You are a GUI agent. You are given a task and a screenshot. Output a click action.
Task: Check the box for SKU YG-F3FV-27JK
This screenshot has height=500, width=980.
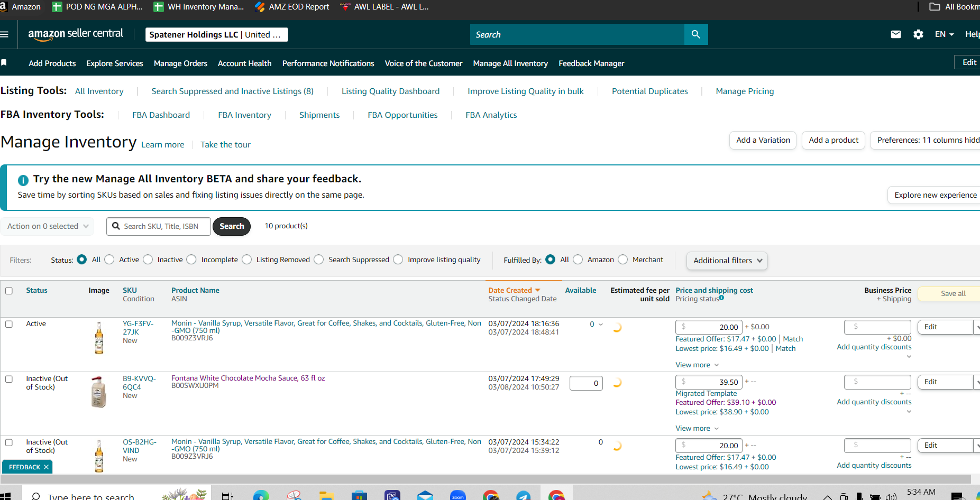9,324
